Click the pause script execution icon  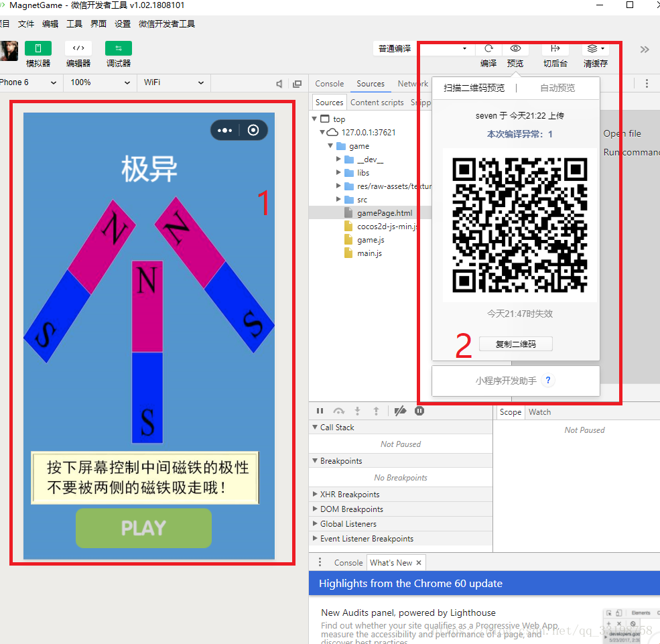(320, 411)
